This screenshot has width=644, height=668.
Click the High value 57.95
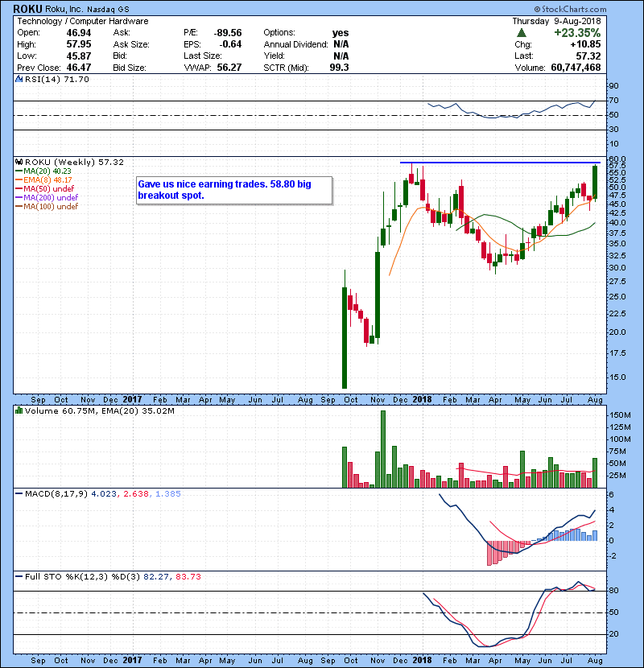[x=78, y=44]
